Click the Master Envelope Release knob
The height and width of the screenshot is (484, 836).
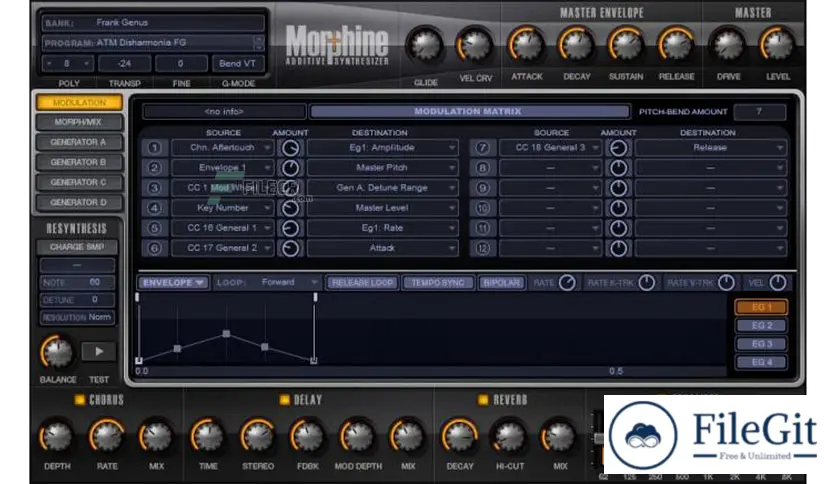click(x=676, y=45)
